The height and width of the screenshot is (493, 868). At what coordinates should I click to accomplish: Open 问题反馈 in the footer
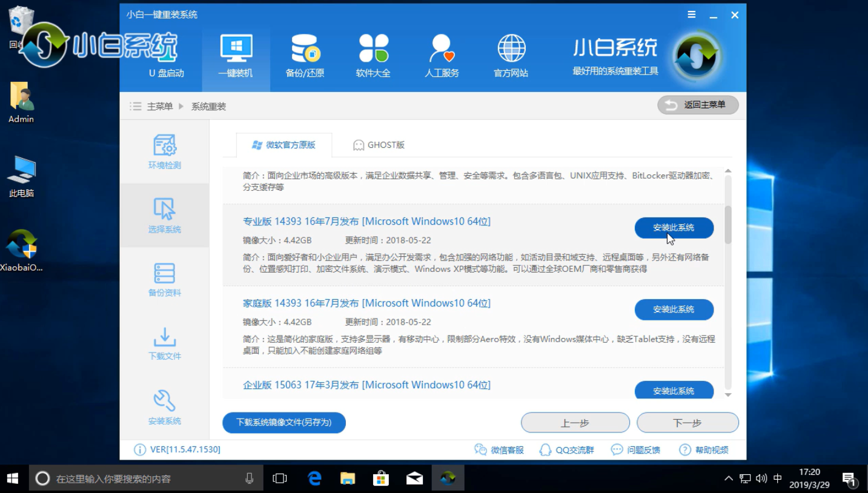[x=635, y=450]
